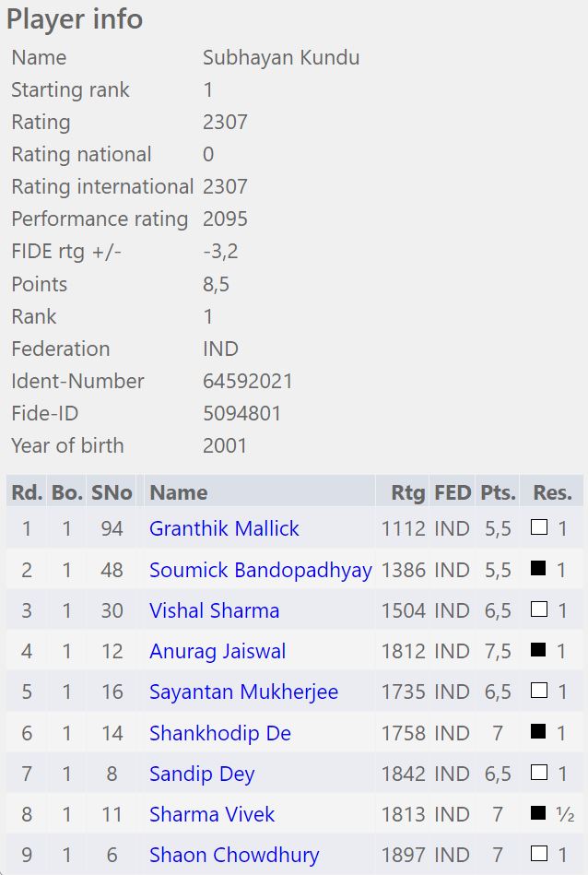Open Shaon Chowdhury player page
The width and height of the screenshot is (588, 875).
point(234,856)
